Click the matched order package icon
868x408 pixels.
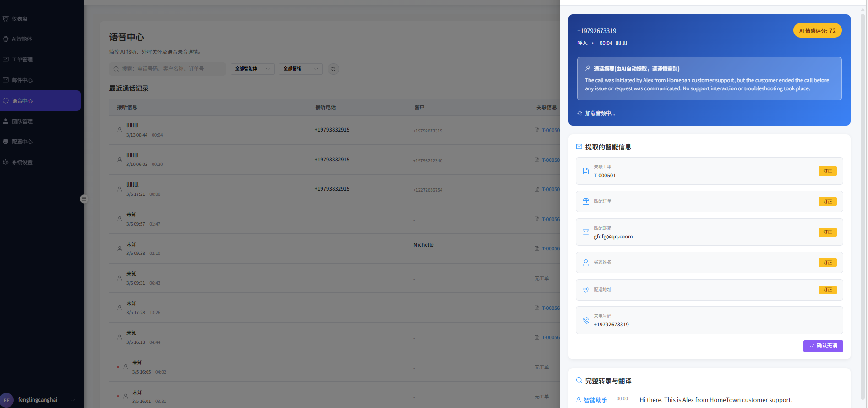click(x=585, y=202)
